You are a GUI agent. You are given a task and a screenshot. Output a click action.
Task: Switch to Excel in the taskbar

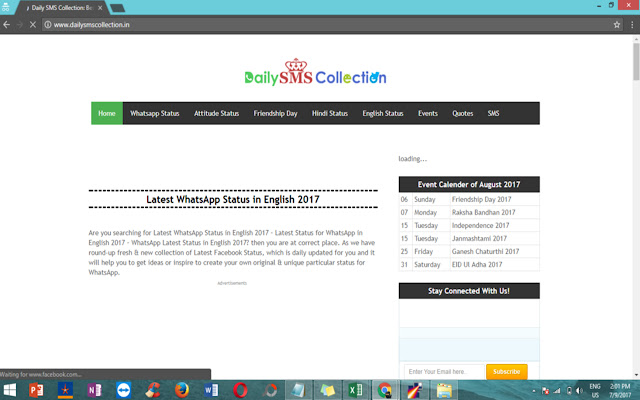356,390
